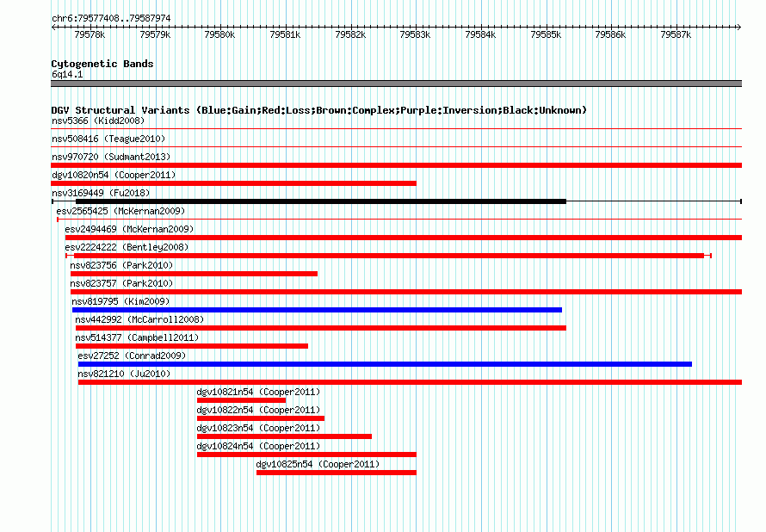The image size is (766, 532).
Task: Open the nsv514377 (Campbell2011) red bar
Action: tap(192, 346)
